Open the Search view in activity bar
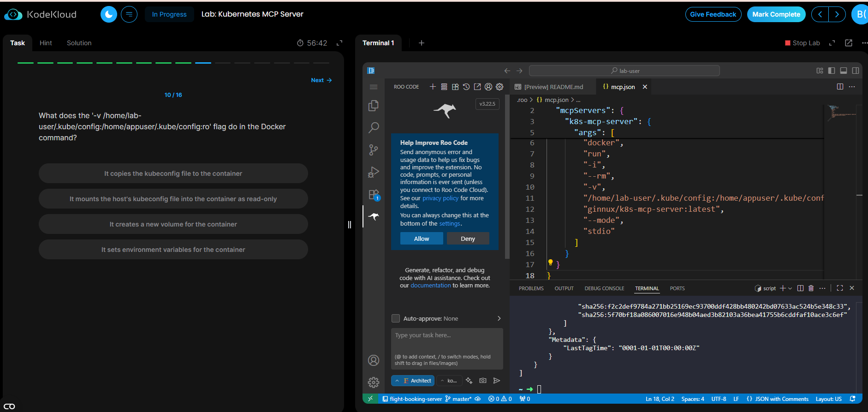Image resolution: width=868 pixels, height=412 pixels. pyautogui.click(x=374, y=127)
